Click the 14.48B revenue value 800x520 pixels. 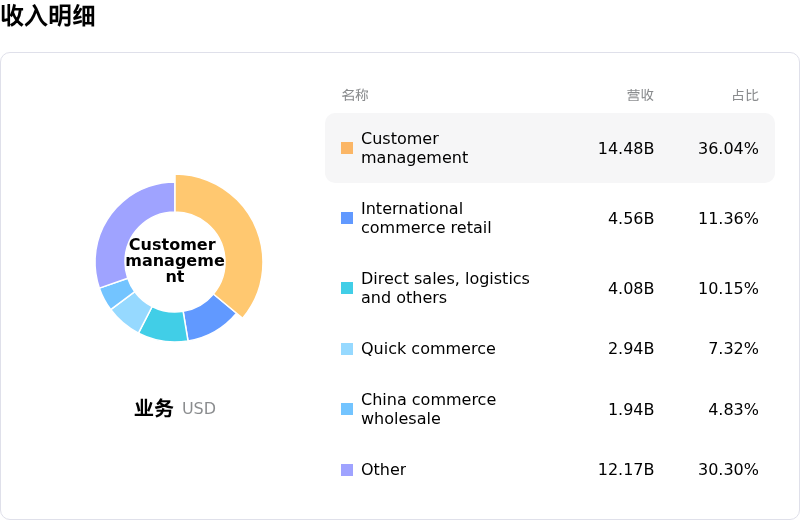[626, 148]
